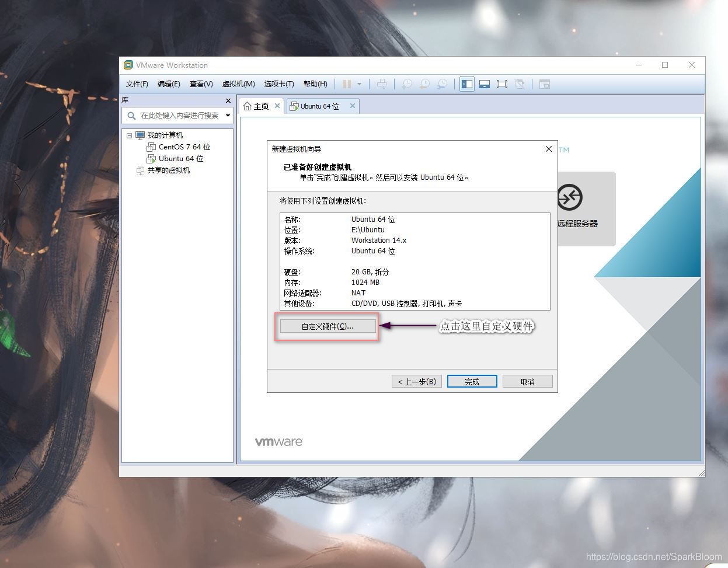Open the 查看(V) menu
Image resolution: width=728 pixels, height=568 pixels.
201,84
